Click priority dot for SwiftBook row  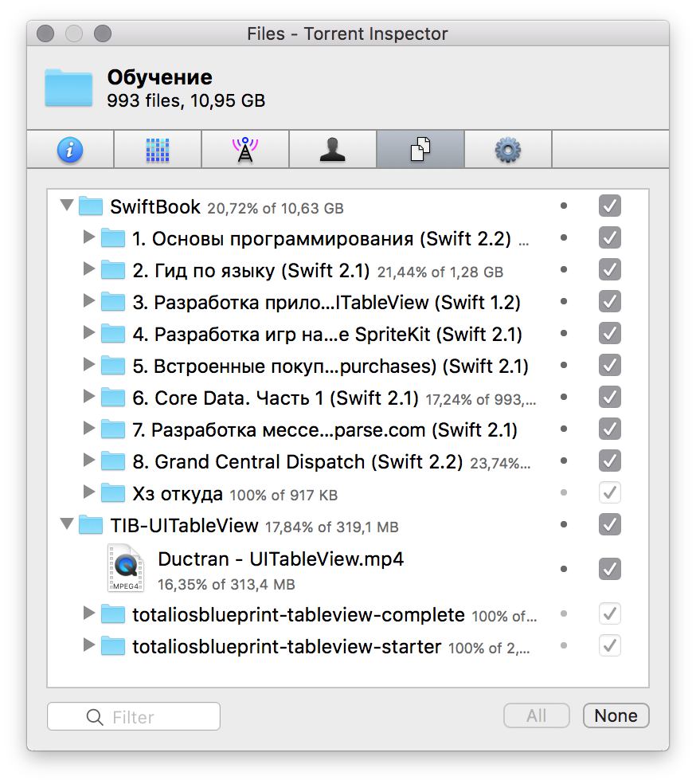pos(564,206)
